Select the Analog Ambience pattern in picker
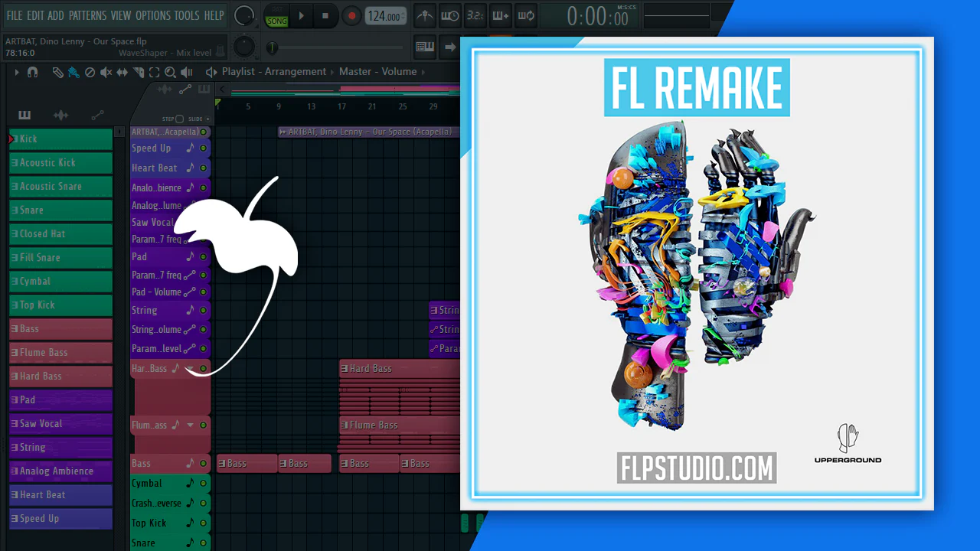The height and width of the screenshot is (551, 980). [x=61, y=471]
